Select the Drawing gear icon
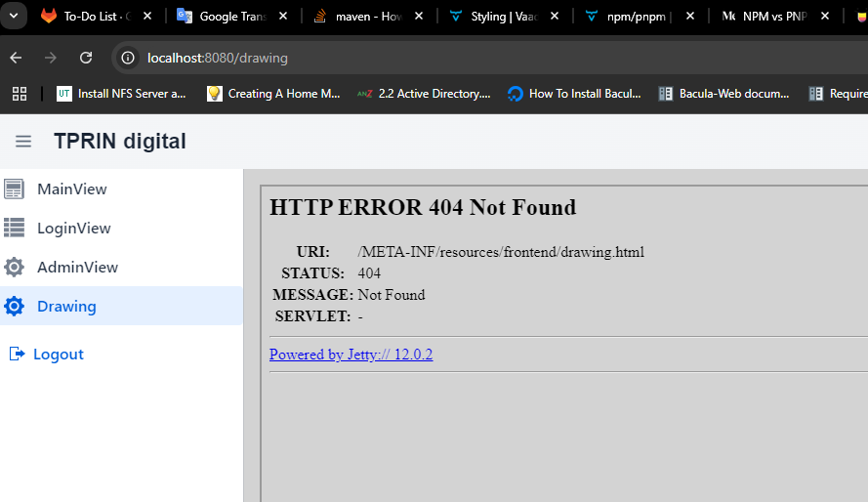 click(15, 307)
